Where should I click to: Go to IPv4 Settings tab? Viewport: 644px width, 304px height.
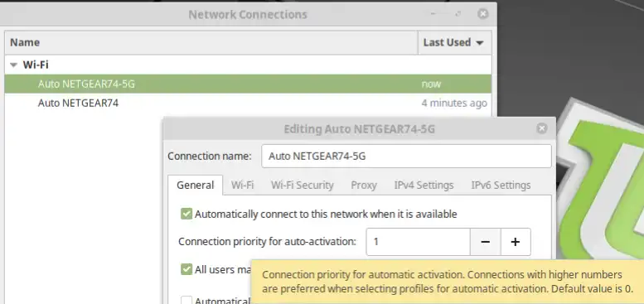pyautogui.click(x=424, y=185)
